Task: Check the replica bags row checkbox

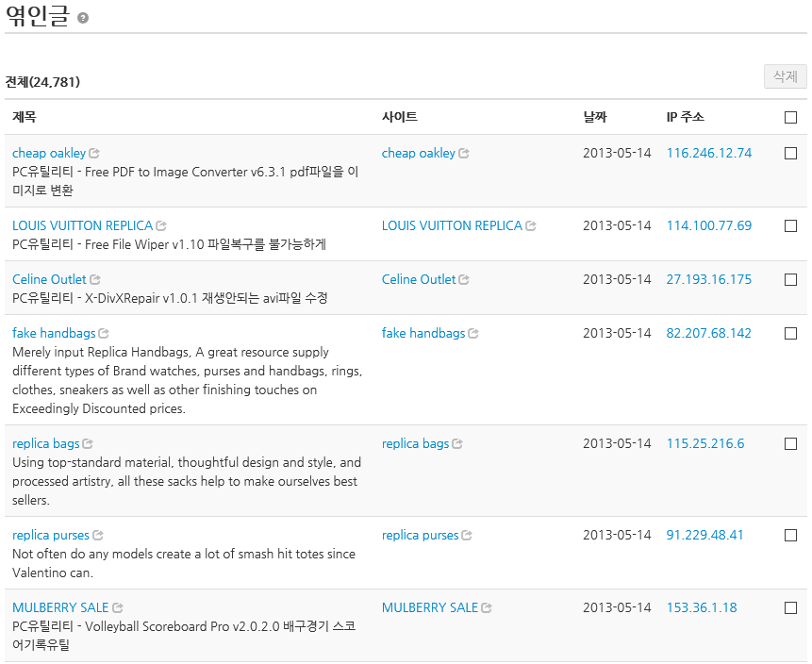Action: click(790, 444)
